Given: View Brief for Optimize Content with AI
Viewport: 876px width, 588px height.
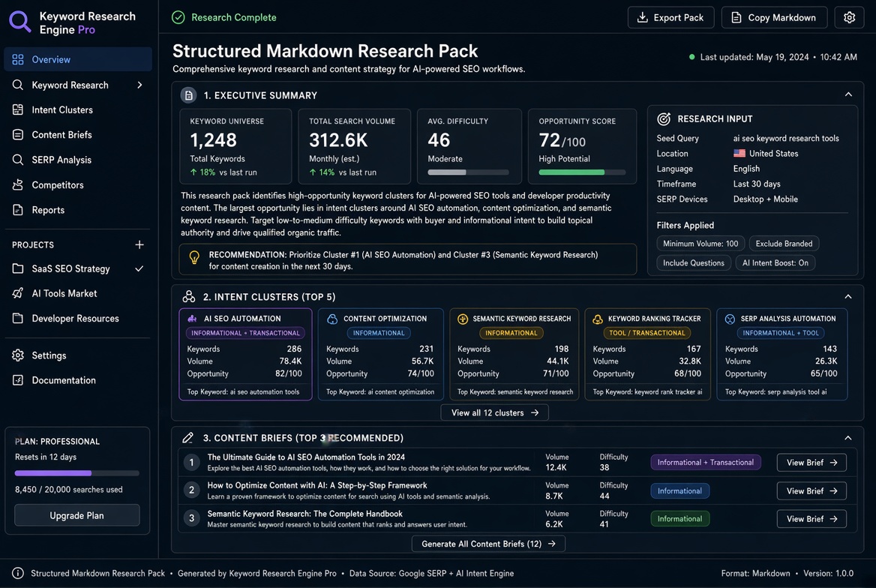Looking at the screenshot, I should click(x=811, y=490).
